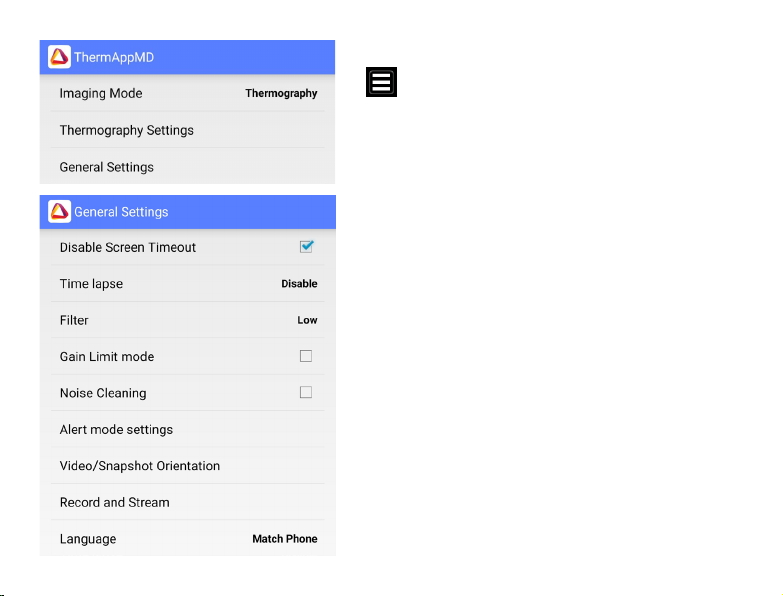Screen dimensions: 783x596
Task: Click the ThermAppMD logo icon
Action: [x=60, y=57]
